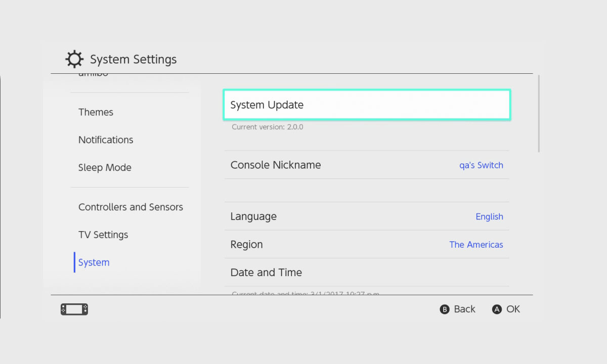Edit the "qa's Switch" nickname value
Screen dimensions: 607x364
[481, 165]
